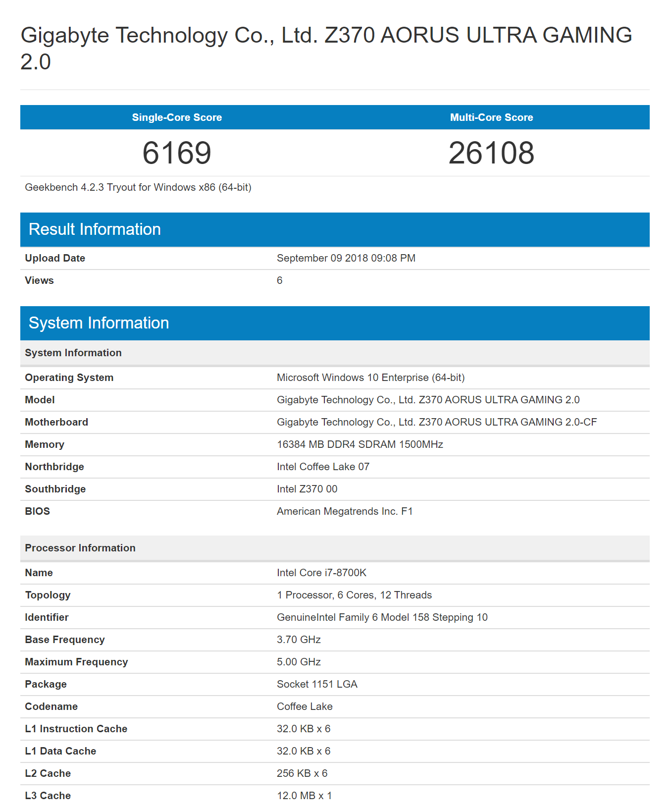This screenshot has height=812, width=672.
Task: Click the gray System Information subheader
Action: coord(335,353)
